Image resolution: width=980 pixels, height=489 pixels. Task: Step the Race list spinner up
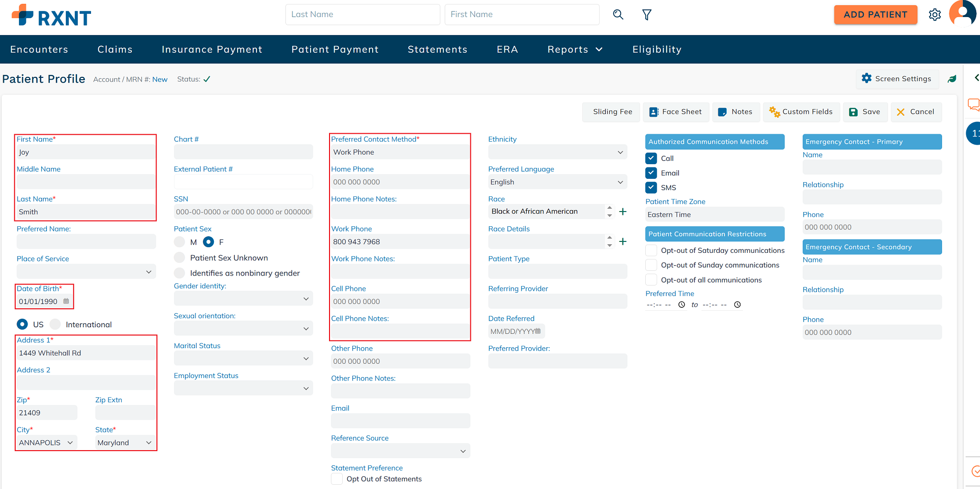click(610, 208)
